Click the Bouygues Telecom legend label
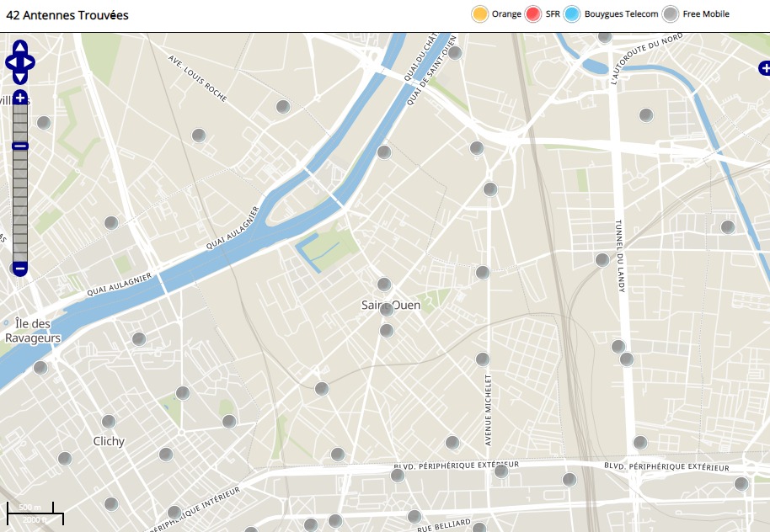This screenshot has width=770, height=532. point(623,14)
